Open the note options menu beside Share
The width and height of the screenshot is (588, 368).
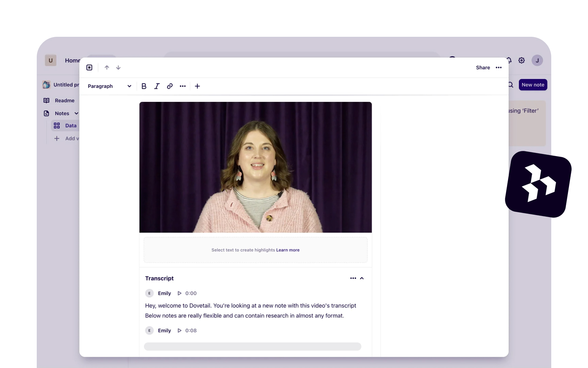click(x=499, y=67)
